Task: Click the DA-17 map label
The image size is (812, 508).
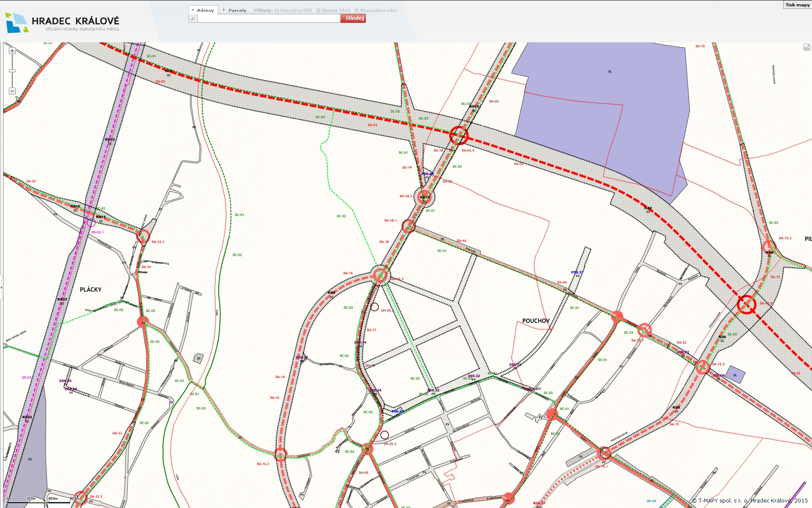Action: (371, 330)
